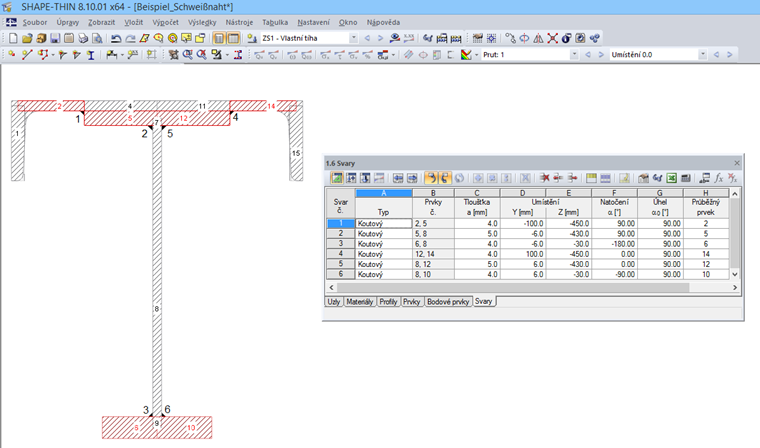Go to the next member using right arrow
The image size is (760, 448).
pyautogui.click(x=601, y=55)
